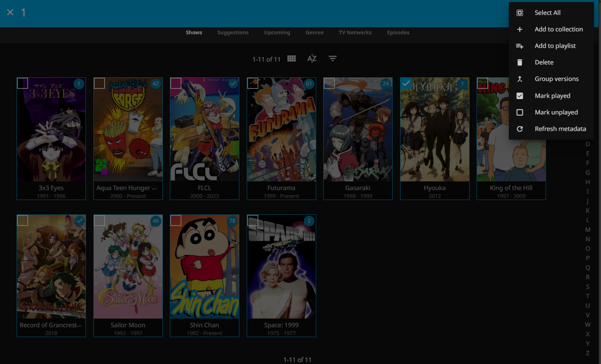The width and height of the screenshot is (601, 364).
Task: Switch to the Genres tab
Action: (x=315, y=33)
